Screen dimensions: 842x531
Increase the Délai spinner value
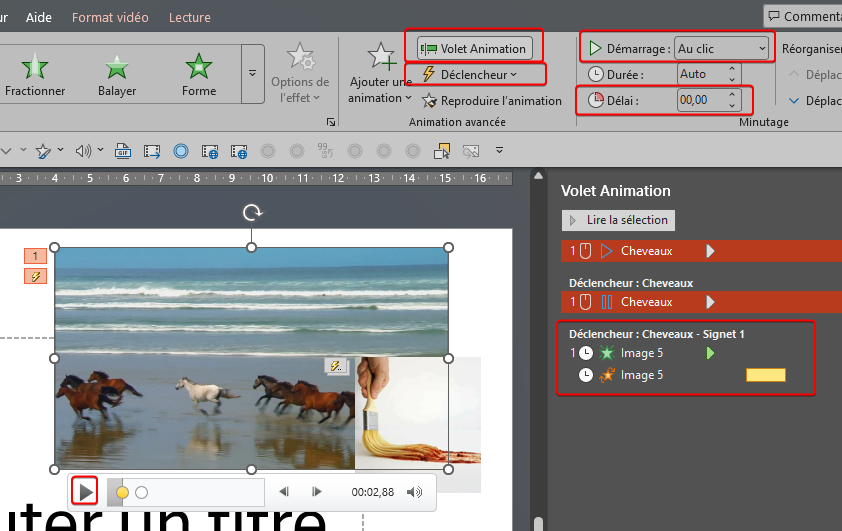[x=732, y=95]
